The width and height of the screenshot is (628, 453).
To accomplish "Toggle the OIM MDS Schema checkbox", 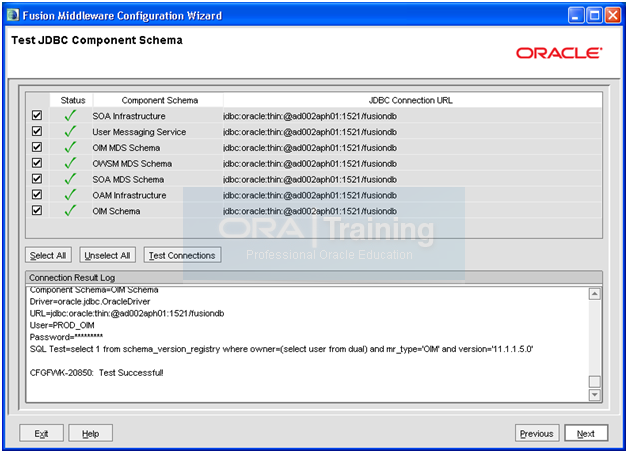I will pos(37,147).
